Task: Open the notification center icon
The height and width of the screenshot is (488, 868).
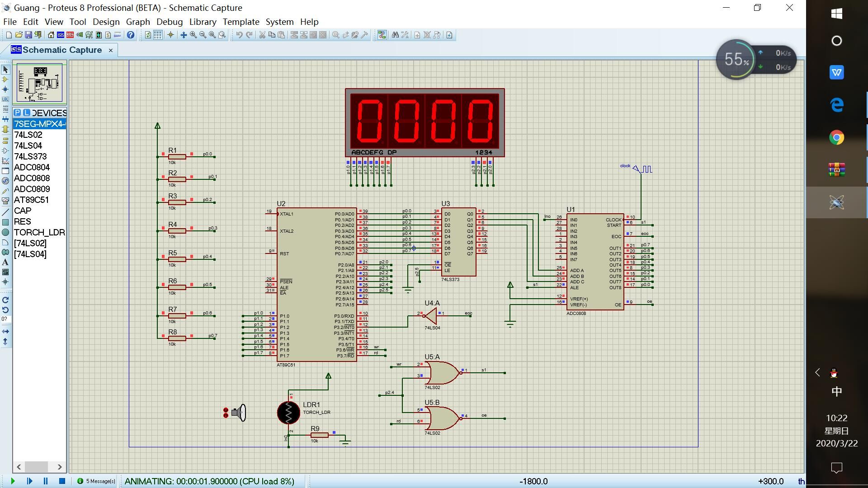Action: 836,468
